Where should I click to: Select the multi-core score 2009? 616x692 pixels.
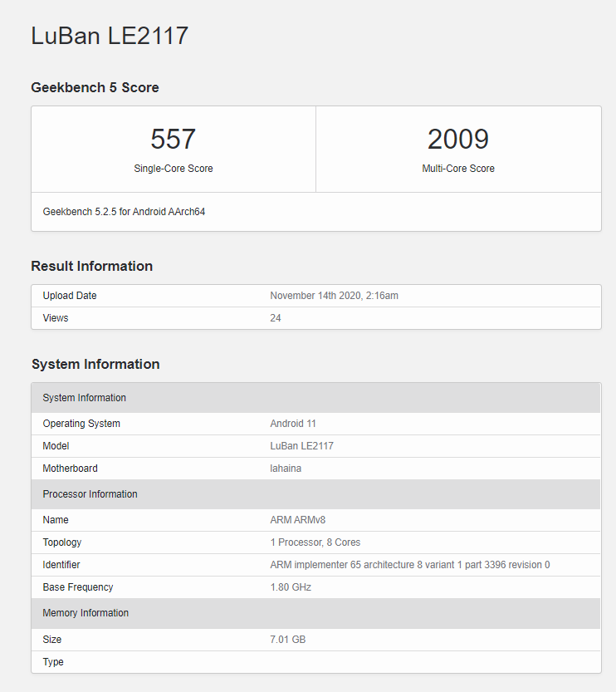(x=458, y=139)
